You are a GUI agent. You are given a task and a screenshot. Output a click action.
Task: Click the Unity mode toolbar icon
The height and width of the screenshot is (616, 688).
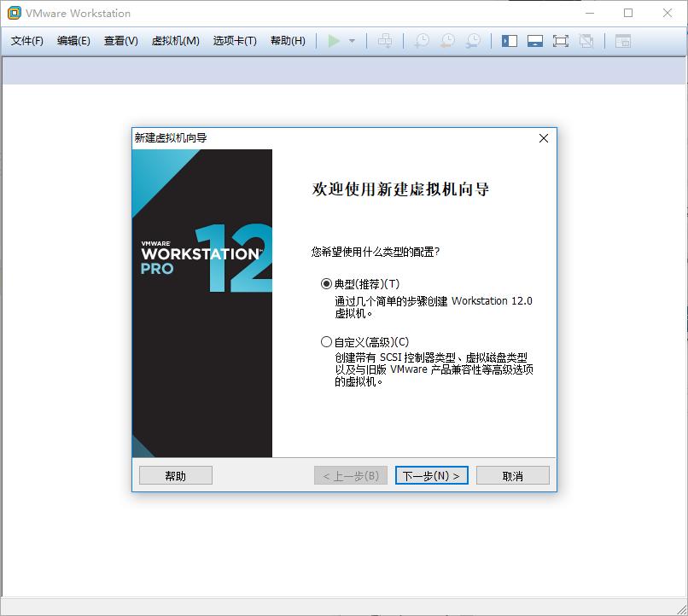click(x=587, y=39)
